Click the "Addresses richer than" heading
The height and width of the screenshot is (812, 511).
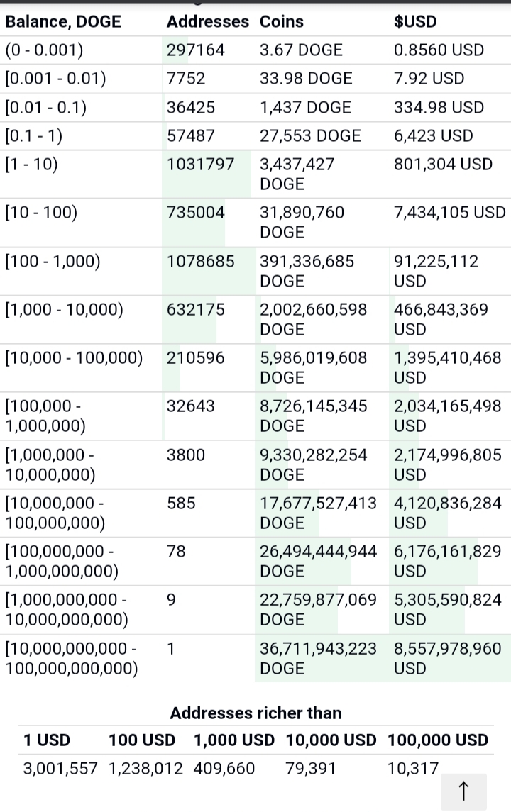255,713
